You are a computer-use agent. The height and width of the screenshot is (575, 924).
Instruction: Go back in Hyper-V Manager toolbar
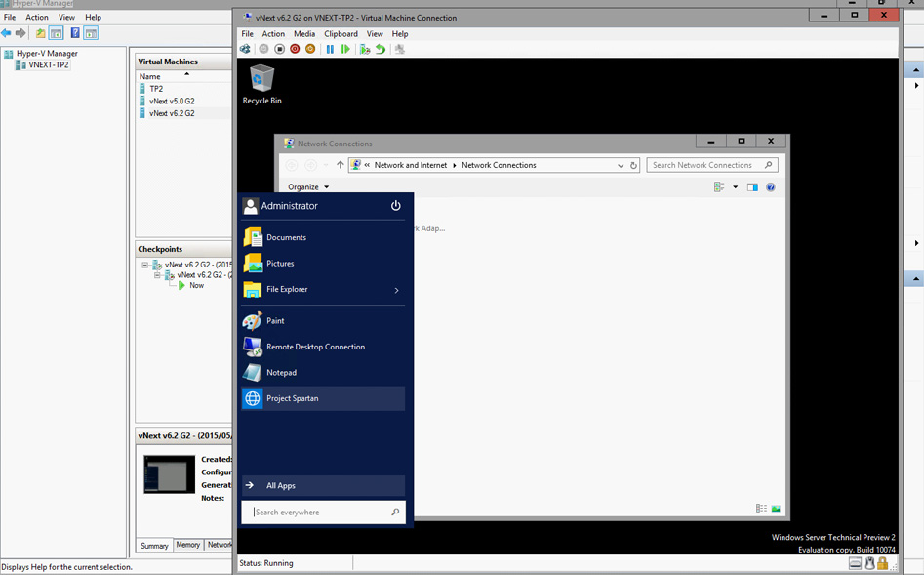(x=6, y=33)
